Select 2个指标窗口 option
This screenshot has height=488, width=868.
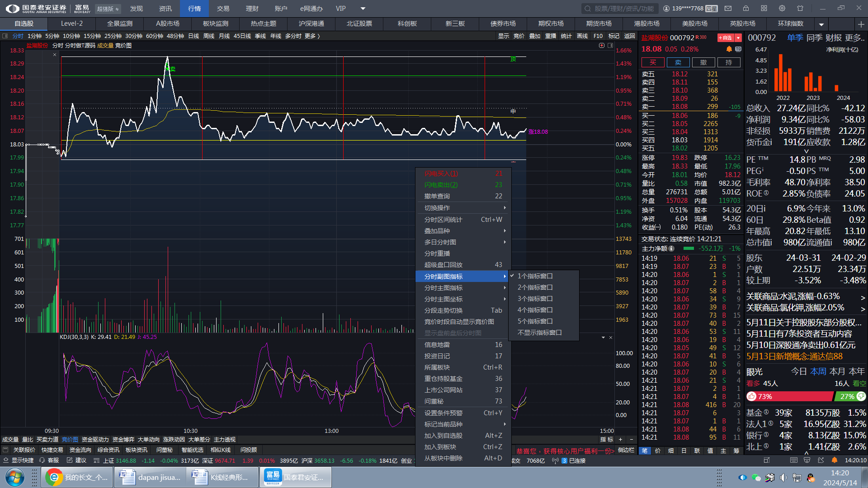click(535, 287)
